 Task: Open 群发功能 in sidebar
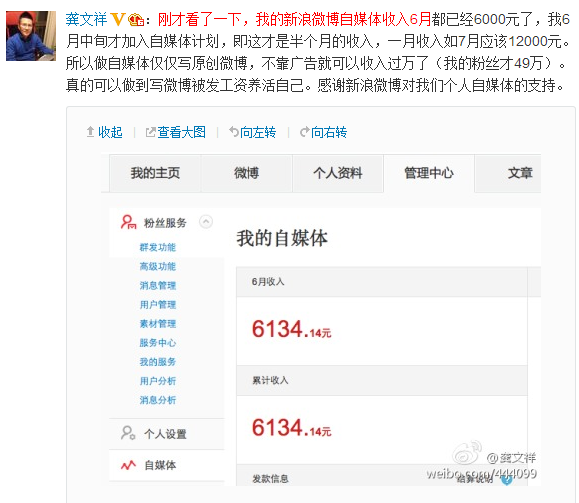point(158,247)
